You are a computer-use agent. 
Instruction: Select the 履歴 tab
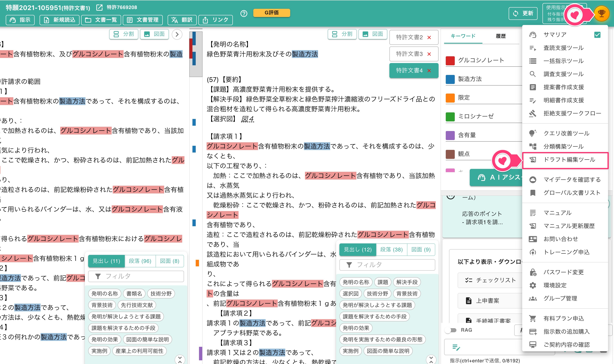point(501,36)
